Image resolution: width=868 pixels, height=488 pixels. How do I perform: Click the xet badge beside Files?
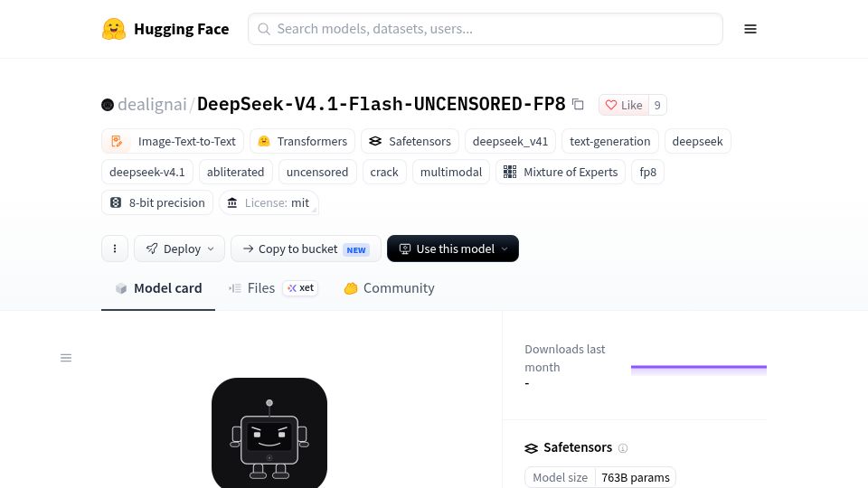point(300,287)
